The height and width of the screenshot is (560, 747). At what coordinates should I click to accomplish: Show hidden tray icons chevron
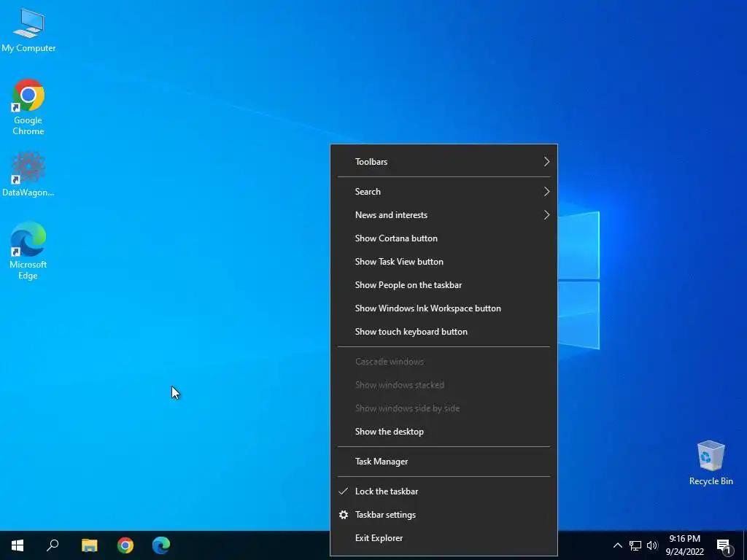tap(617, 545)
